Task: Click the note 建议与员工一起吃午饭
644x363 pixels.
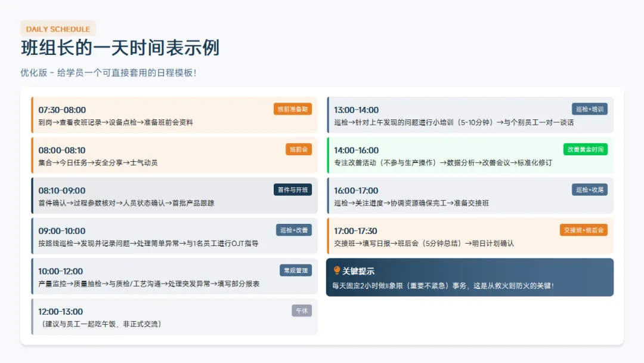Action: [101, 324]
